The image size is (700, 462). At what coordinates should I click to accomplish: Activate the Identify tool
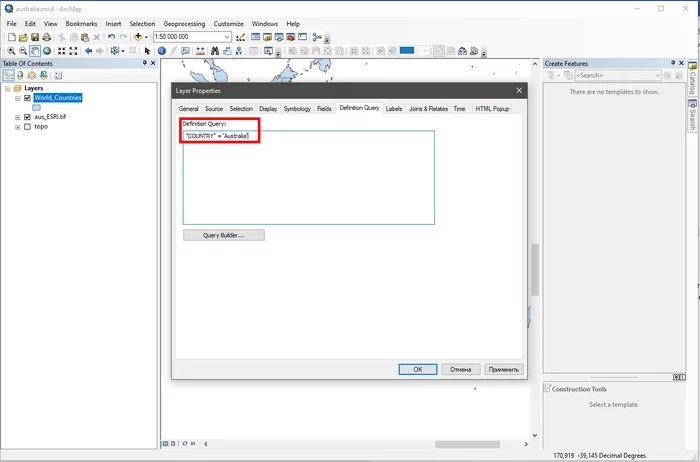(162, 51)
